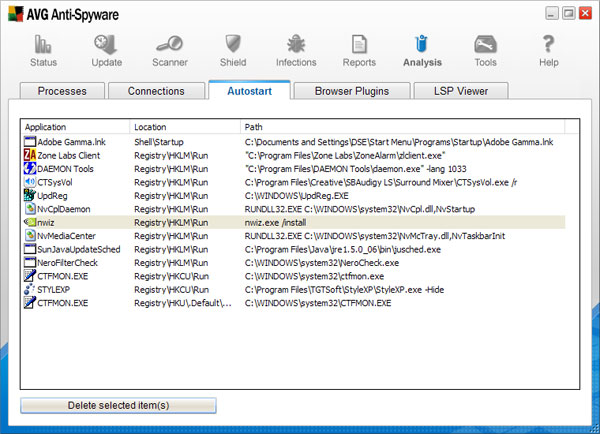Image resolution: width=600 pixels, height=434 pixels.
Task: Click the Shell\Startup location cell
Action: (x=159, y=142)
